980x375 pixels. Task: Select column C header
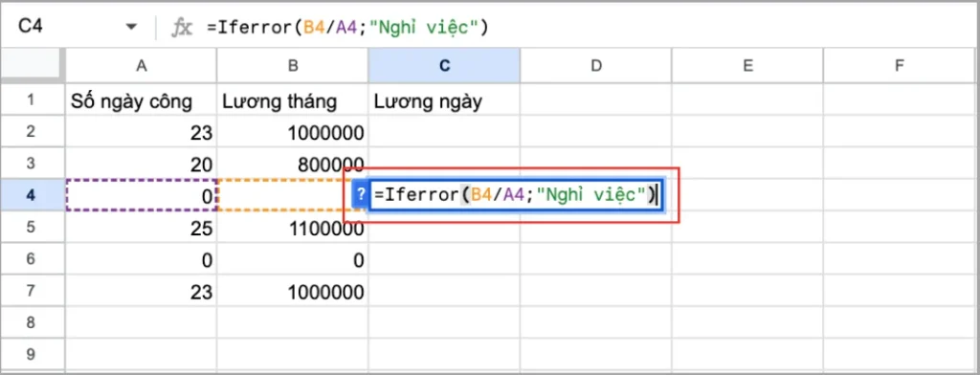click(x=444, y=66)
